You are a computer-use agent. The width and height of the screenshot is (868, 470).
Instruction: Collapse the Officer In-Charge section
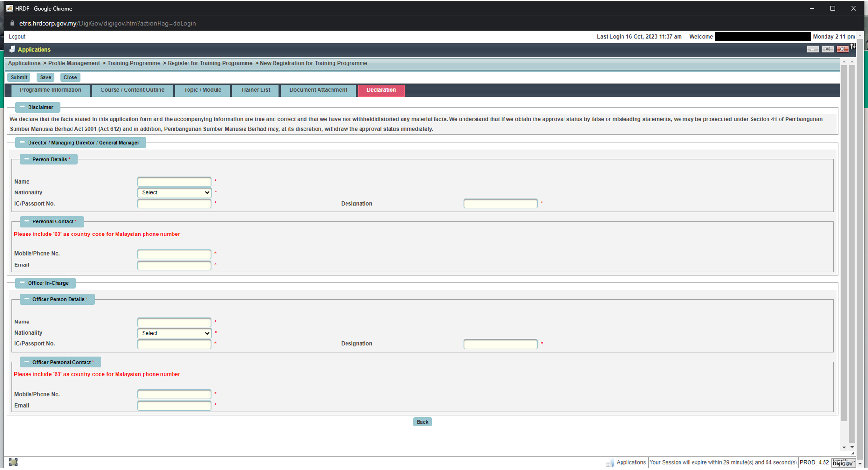22,283
